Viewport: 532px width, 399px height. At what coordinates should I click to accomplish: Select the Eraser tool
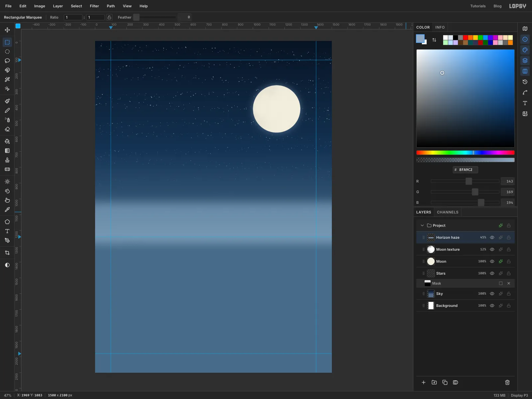[x=7, y=129]
